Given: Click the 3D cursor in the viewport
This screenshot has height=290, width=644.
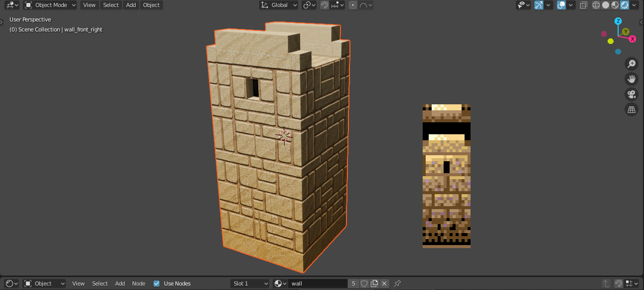Looking at the screenshot, I should point(284,135).
